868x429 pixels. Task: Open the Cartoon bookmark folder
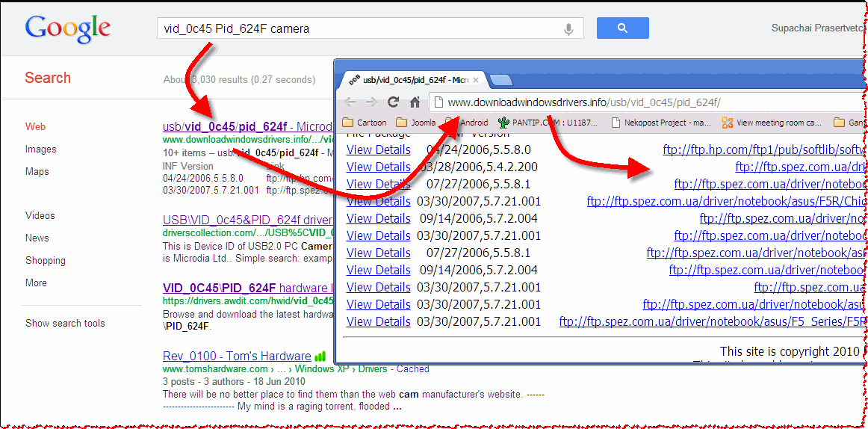pos(365,123)
